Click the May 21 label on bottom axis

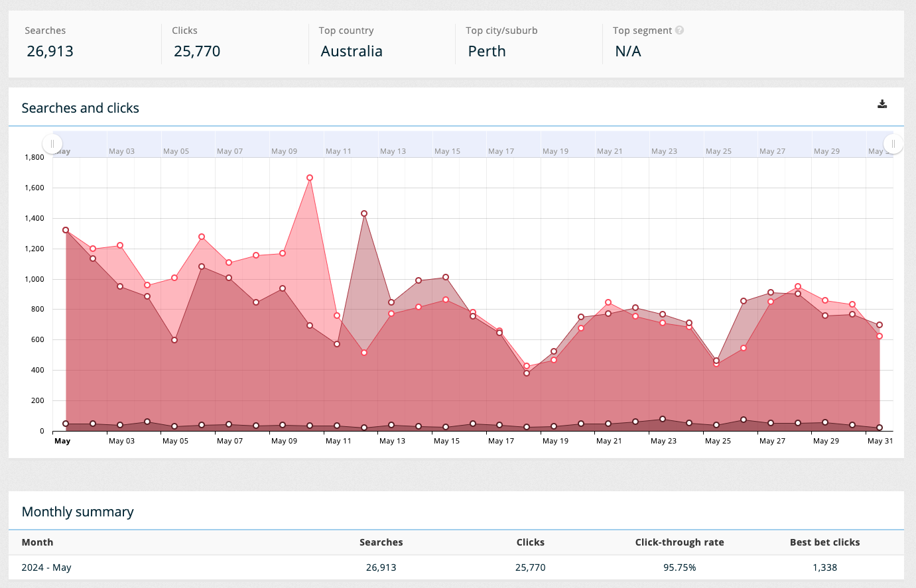pos(609,441)
